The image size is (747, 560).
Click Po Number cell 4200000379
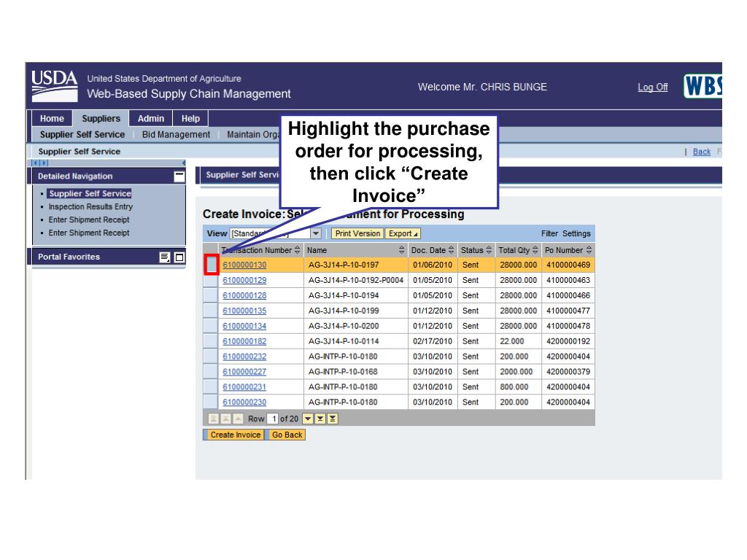point(568,371)
